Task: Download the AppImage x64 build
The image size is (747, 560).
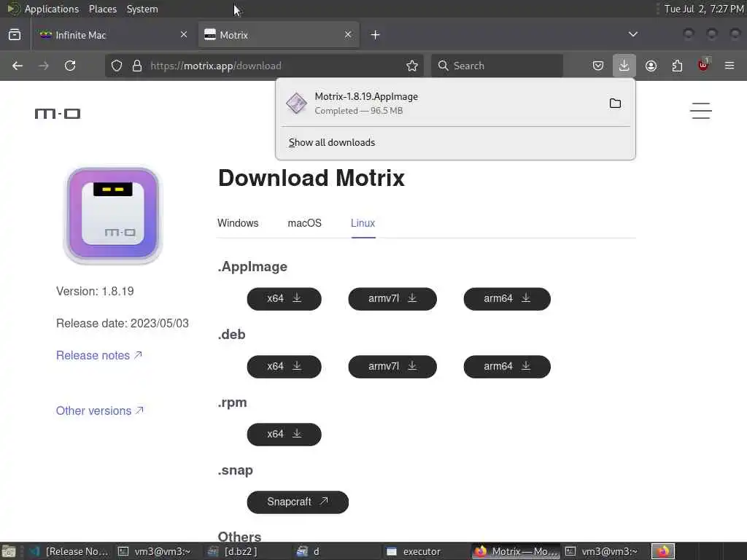Action: 284,298
